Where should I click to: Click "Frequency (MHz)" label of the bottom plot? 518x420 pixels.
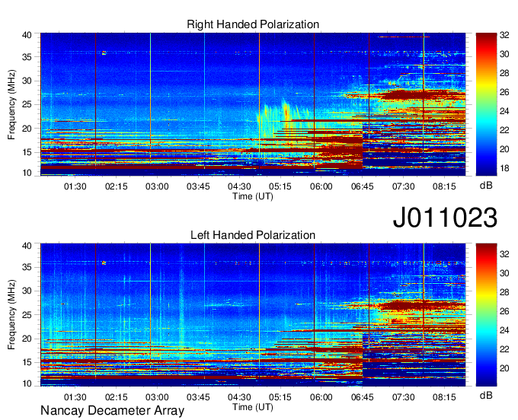pos(11,315)
